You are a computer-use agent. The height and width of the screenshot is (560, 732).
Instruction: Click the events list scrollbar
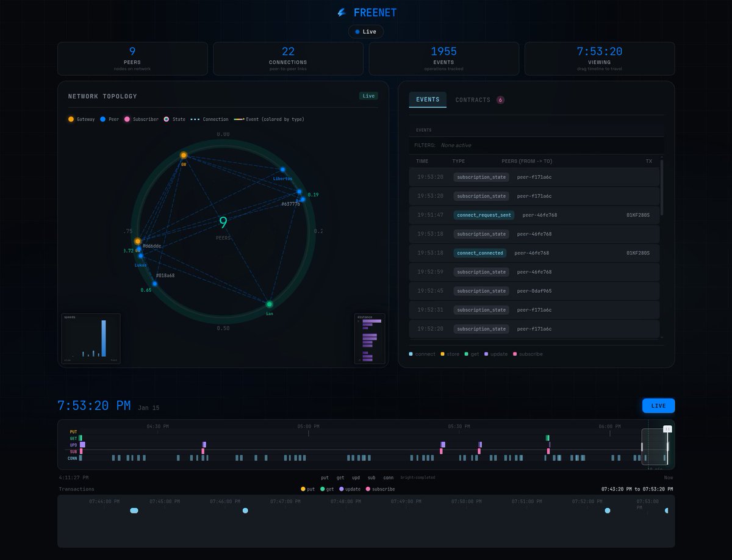661,187
